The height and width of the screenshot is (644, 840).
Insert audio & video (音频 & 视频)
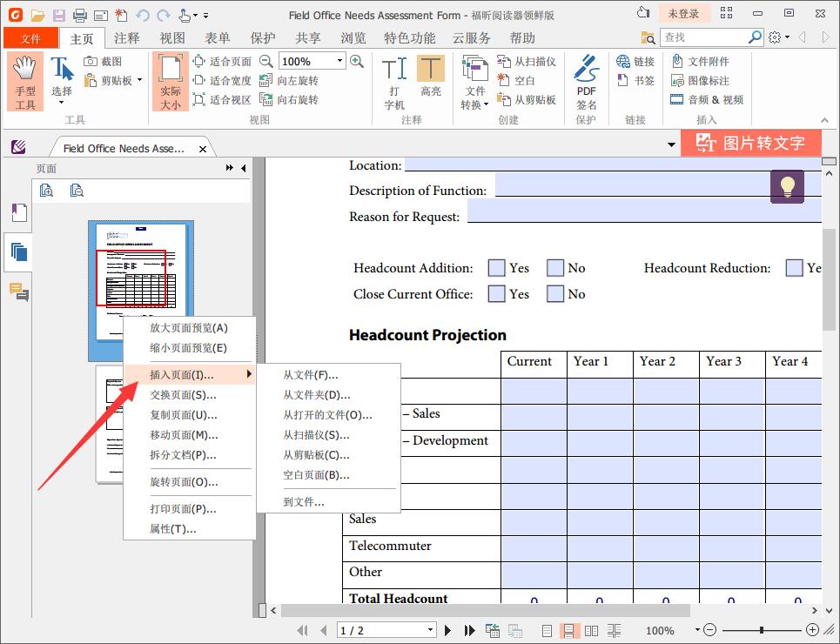[x=707, y=100]
